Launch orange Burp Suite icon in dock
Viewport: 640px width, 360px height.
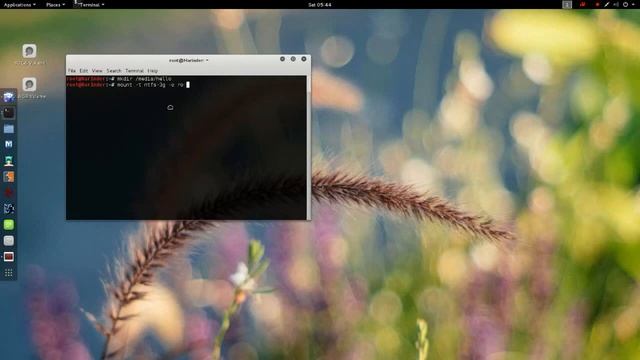point(9,177)
